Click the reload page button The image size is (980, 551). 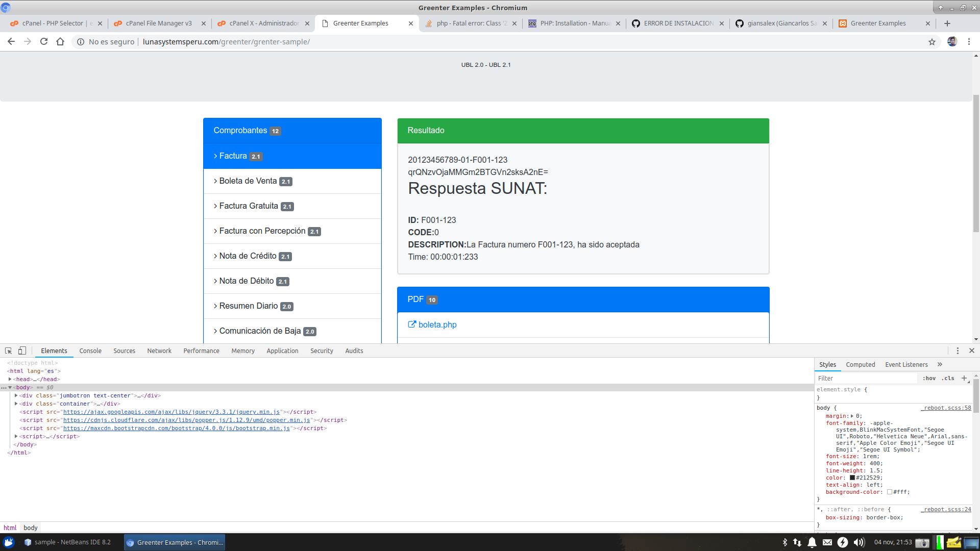43,41
